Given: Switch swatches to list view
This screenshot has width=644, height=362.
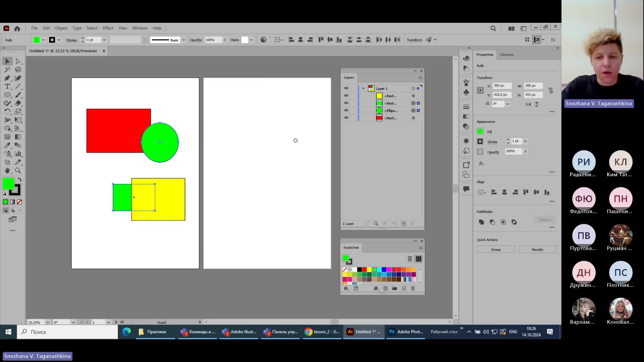Looking at the screenshot, I should [410, 259].
